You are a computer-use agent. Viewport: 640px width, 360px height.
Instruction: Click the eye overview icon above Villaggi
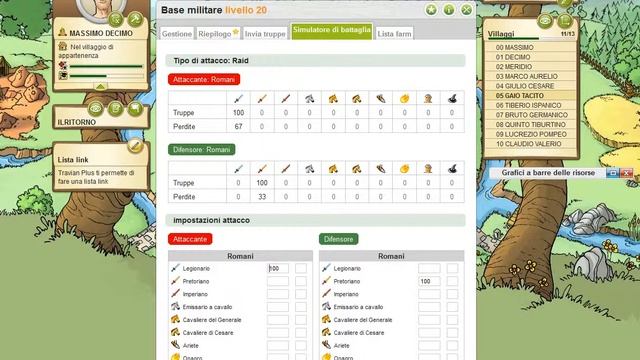pos(545,20)
